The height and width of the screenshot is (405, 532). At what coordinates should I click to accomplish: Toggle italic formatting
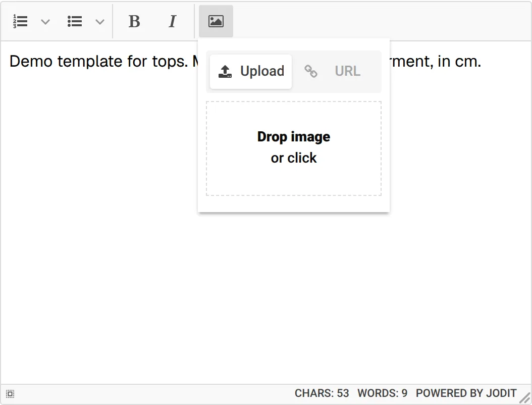click(172, 21)
